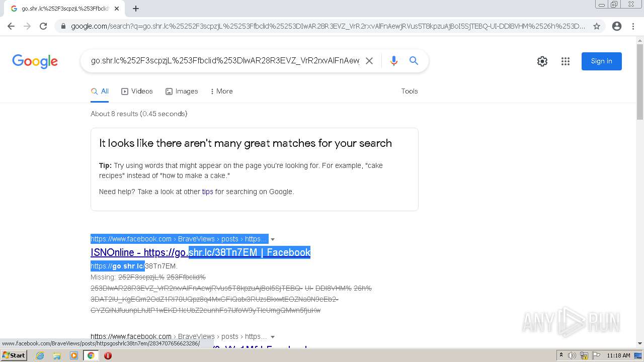Switch to the Images tab
Image resolution: width=644 pixels, height=362 pixels.
coord(182,92)
